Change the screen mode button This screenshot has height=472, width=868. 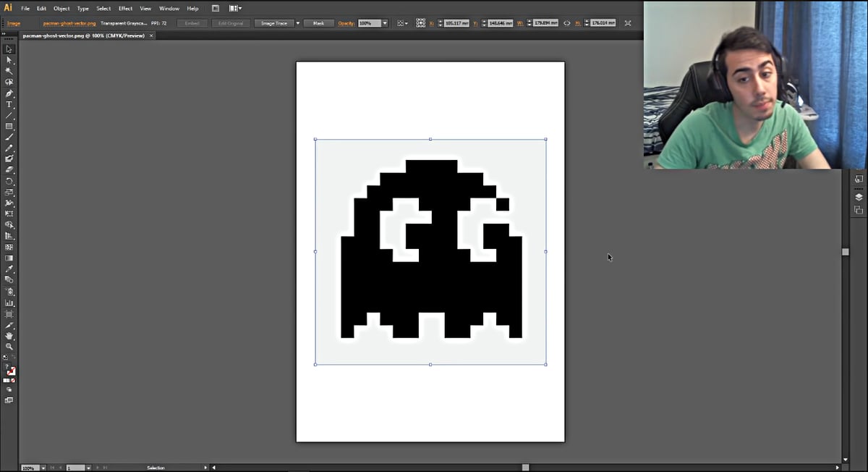9,400
